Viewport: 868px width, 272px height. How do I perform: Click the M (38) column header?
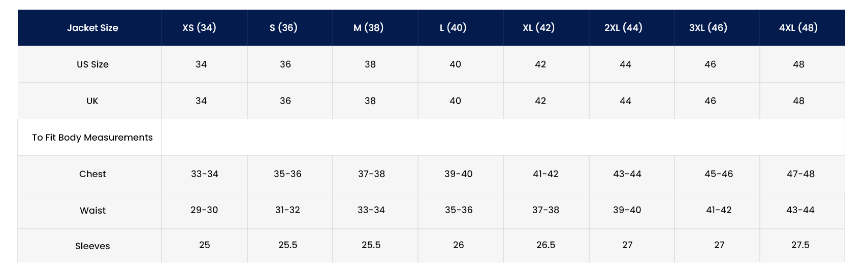368,28
